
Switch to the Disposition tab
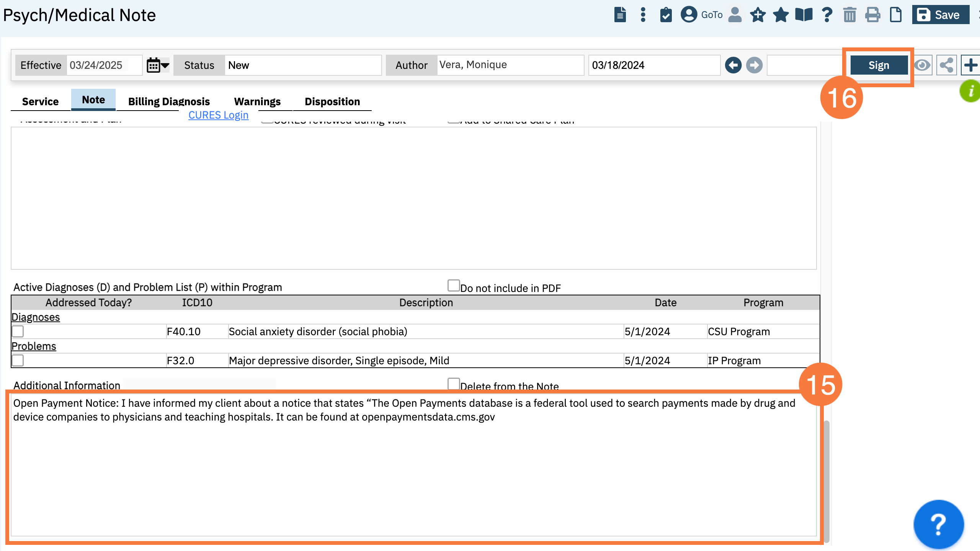[x=332, y=102]
